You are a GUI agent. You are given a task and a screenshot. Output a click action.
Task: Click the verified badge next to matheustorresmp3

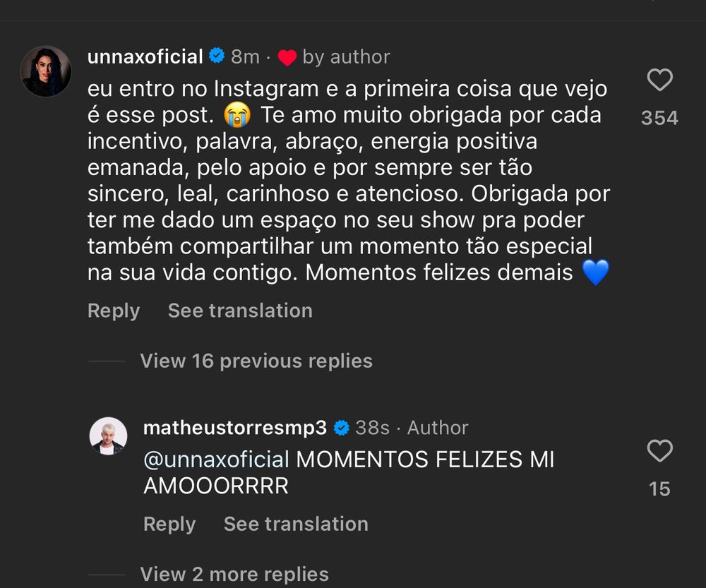coord(341,428)
